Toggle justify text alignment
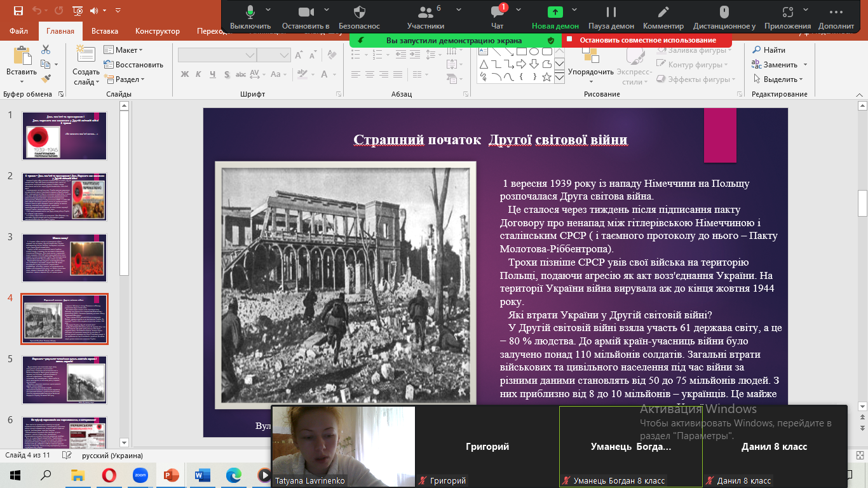This screenshot has height=488, width=868. pos(397,74)
